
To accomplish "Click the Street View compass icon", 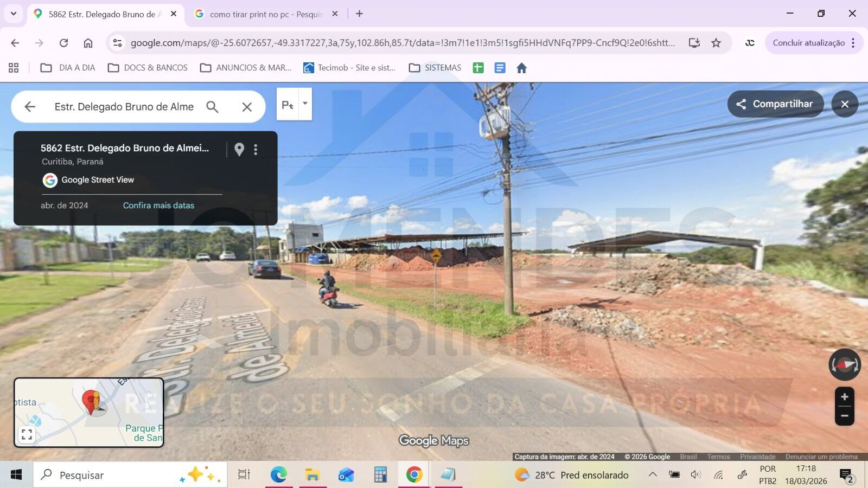I will click(844, 365).
